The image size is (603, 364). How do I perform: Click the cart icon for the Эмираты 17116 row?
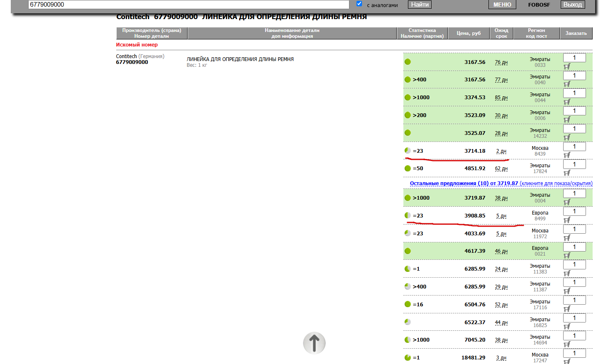[x=567, y=309]
